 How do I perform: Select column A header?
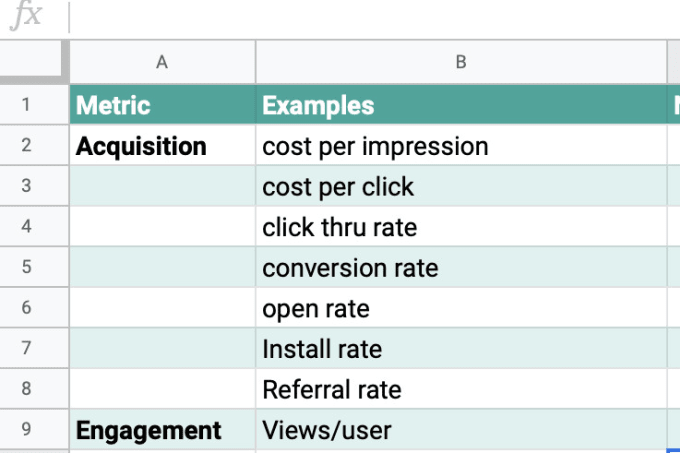163,62
